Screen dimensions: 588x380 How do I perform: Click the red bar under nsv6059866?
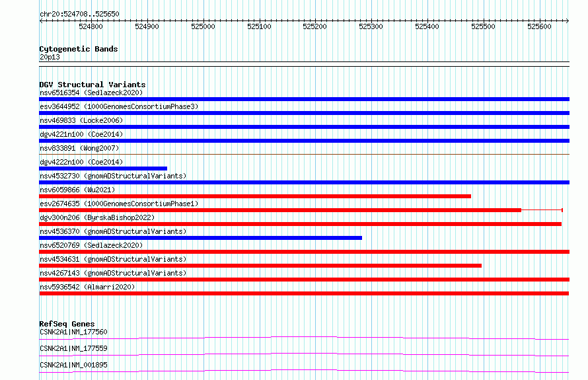[x=255, y=196]
